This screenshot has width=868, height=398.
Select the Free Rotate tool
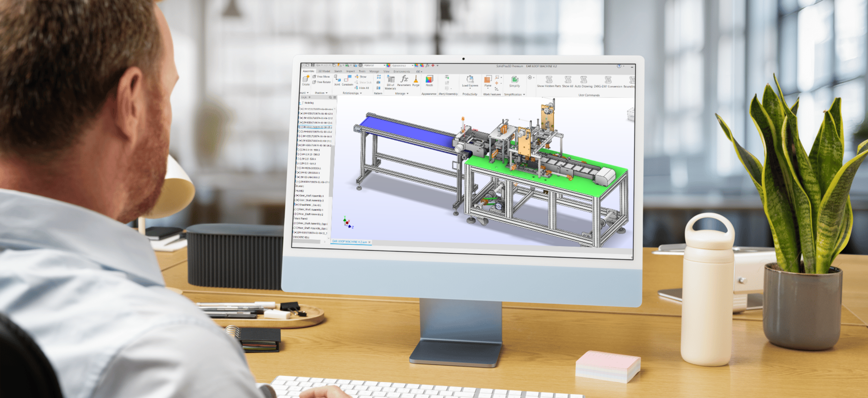322,82
